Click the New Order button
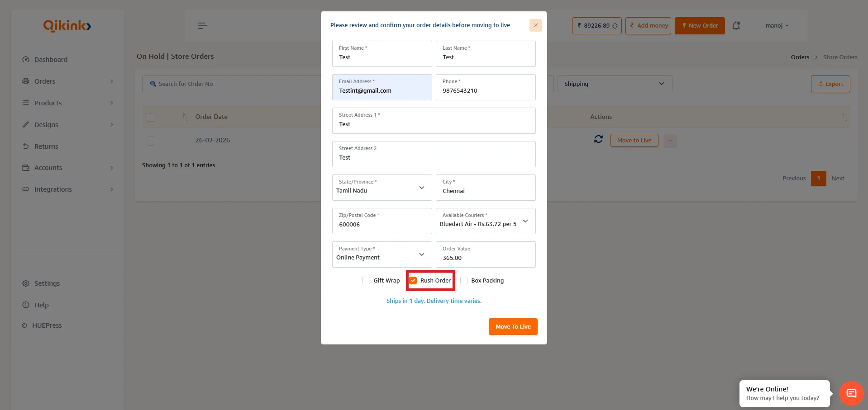Viewport: 868px width, 410px height. point(700,26)
